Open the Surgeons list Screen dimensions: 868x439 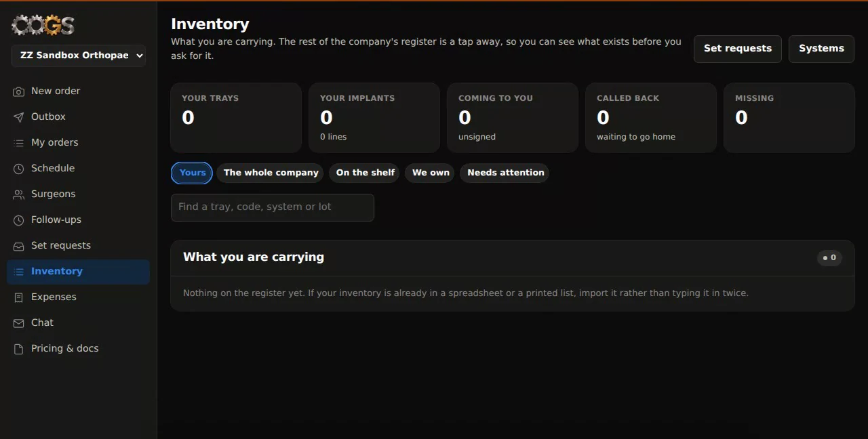[x=79, y=194]
